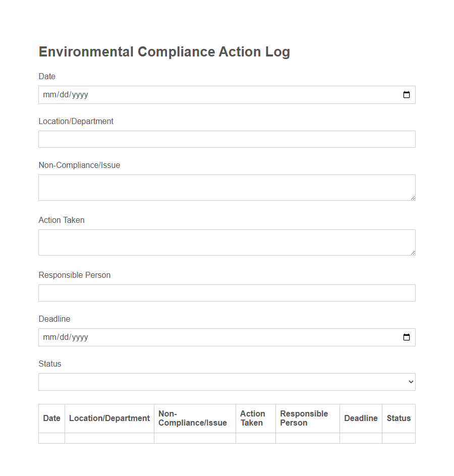The image size is (454, 476).
Task: Click the empty first row under Deadline
Action: [361, 439]
